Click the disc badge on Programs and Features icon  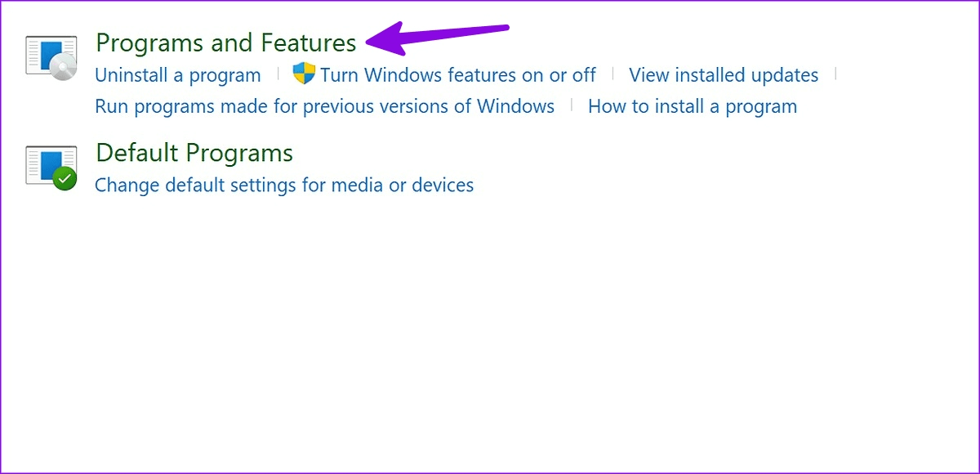[64, 69]
